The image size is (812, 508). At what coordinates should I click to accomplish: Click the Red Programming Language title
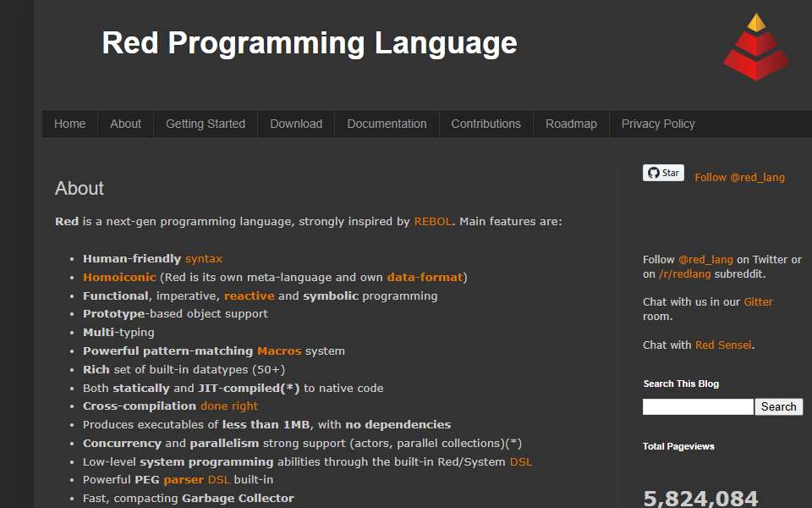[310, 43]
